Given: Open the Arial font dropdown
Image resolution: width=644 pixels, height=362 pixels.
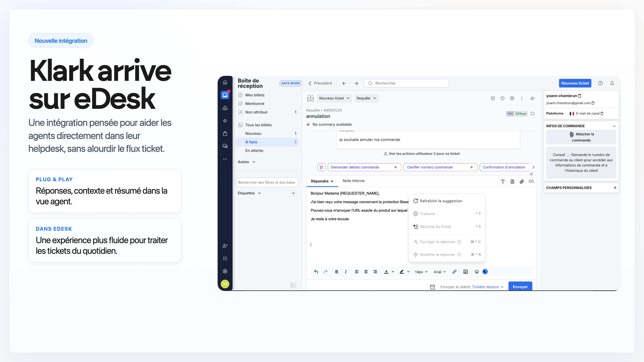Looking at the screenshot, I should (x=440, y=272).
